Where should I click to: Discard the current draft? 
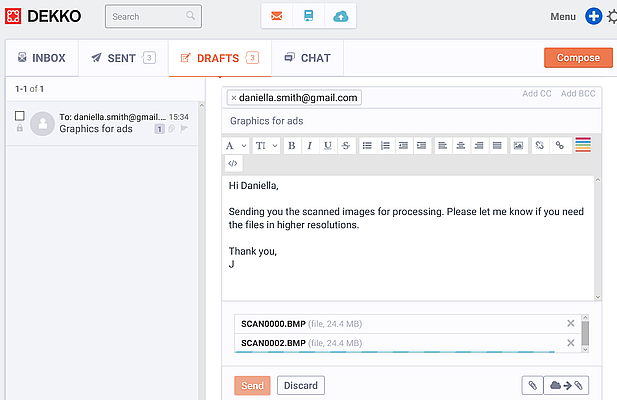[300, 385]
